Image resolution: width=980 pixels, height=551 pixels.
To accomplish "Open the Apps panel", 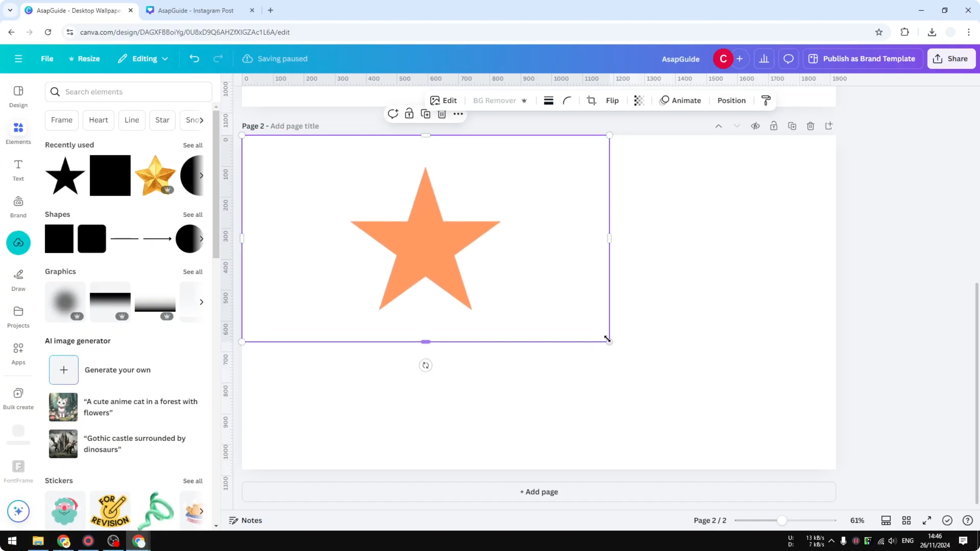I will (x=18, y=353).
